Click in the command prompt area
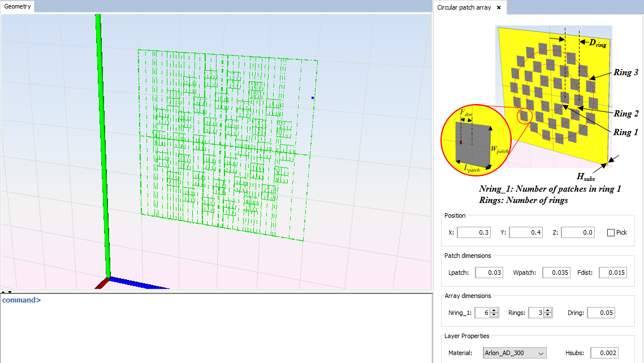The width and height of the screenshot is (644, 363). [x=215, y=328]
